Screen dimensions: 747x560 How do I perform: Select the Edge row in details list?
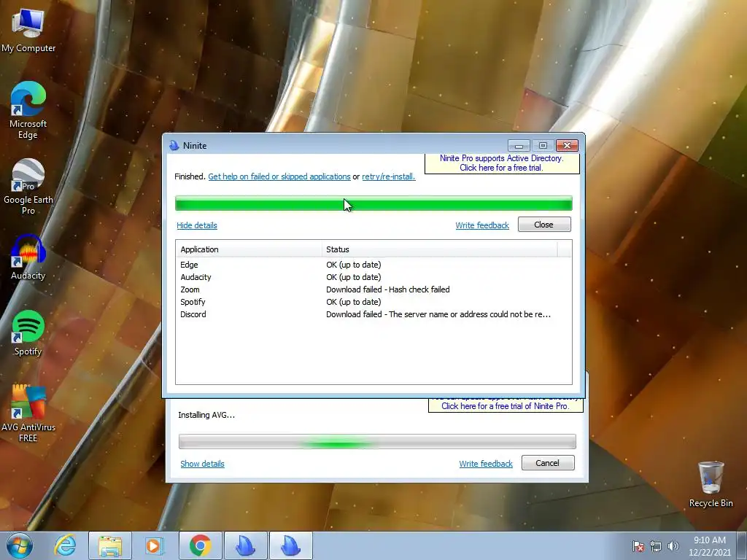pyautogui.click(x=373, y=265)
